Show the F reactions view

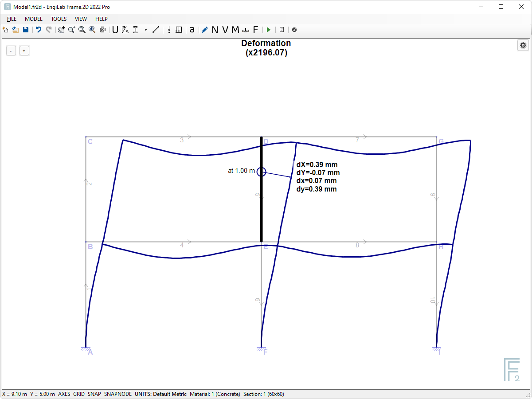point(256,30)
